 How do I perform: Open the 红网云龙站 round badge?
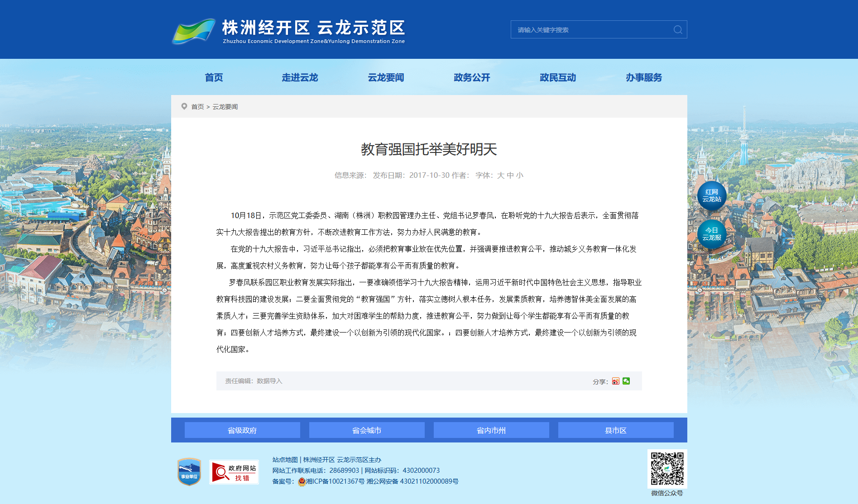(x=712, y=196)
